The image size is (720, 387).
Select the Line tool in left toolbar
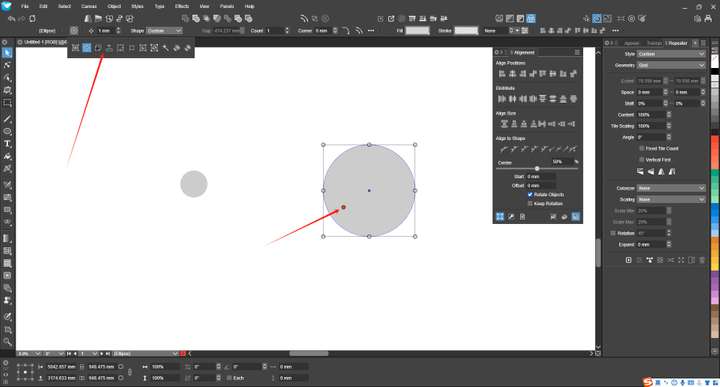7,119
